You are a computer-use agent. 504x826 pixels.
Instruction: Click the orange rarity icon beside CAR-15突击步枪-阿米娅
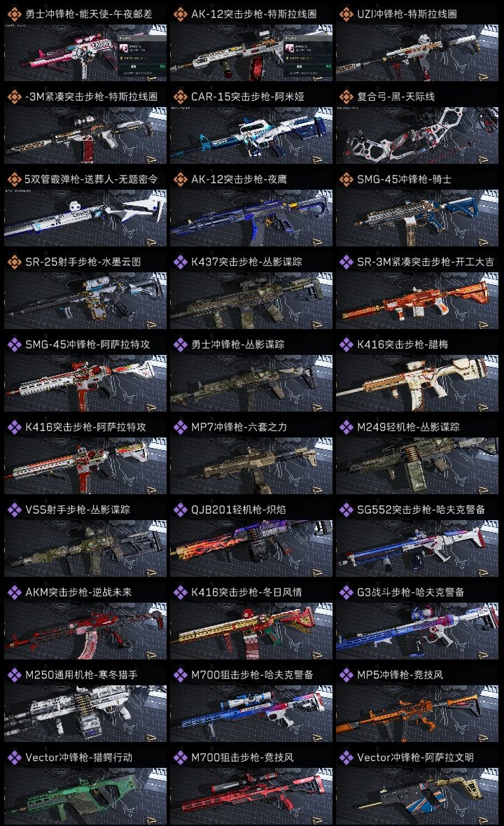[180, 97]
